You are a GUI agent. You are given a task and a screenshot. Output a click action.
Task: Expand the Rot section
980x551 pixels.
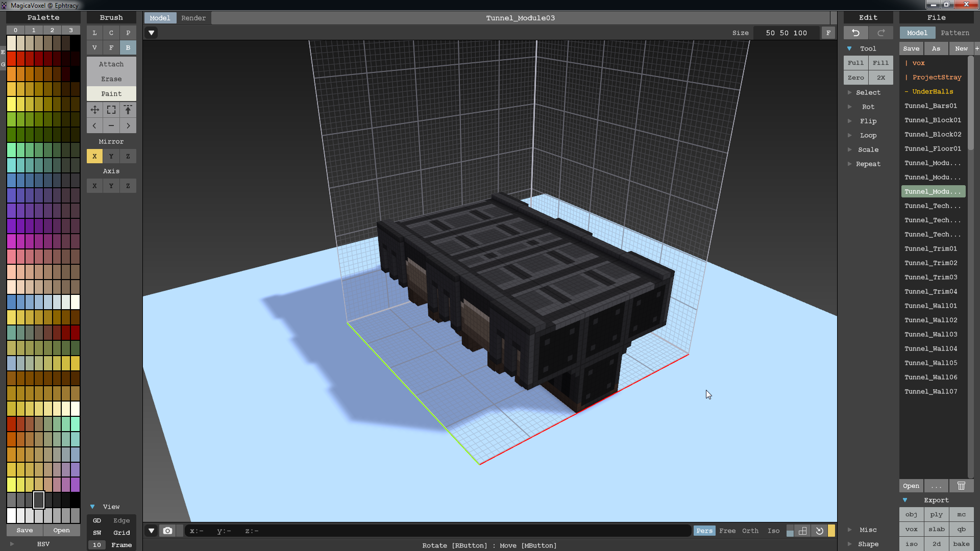pos(849,107)
